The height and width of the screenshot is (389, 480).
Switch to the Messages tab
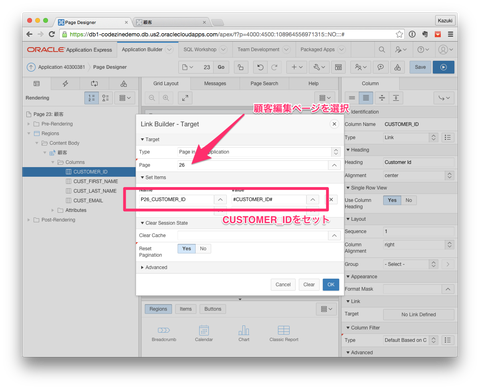[x=215, y=84]
